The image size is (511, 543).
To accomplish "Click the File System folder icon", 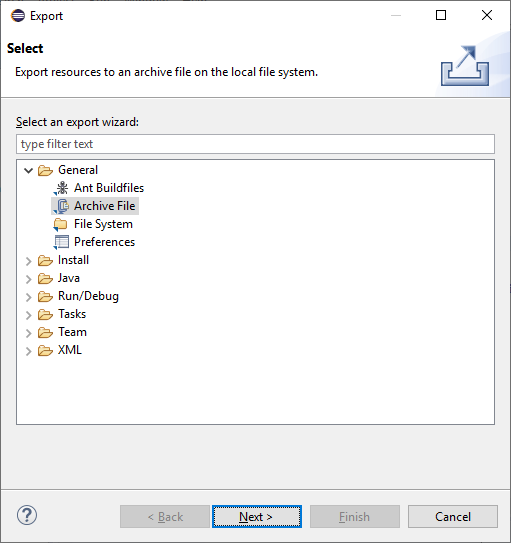I will tap(61, 224).
